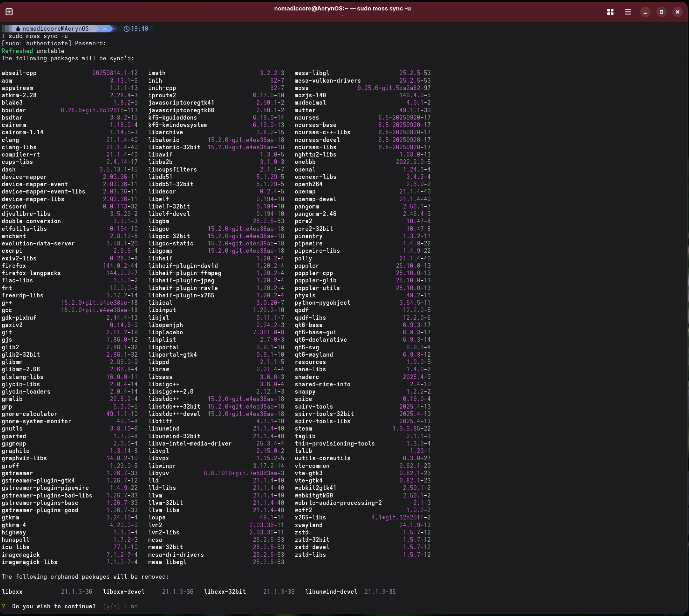Click the window title text
The width and height of the screenshot is (689, 616).
click(x=342, y=8)
